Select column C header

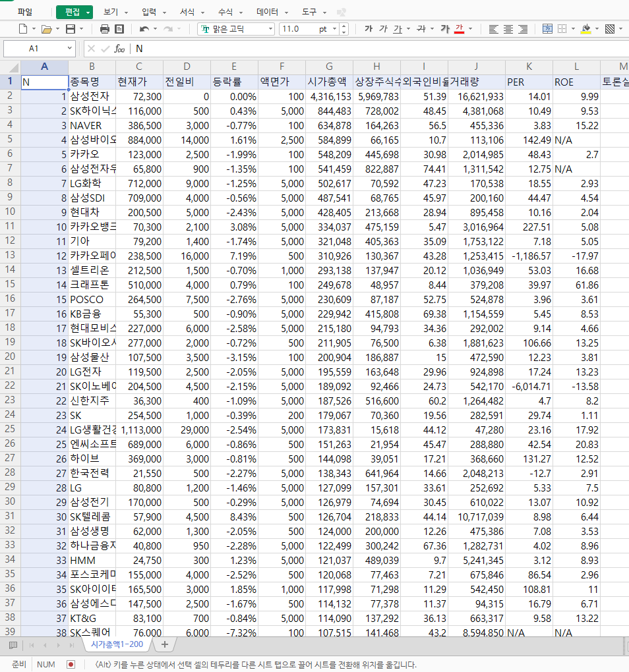(x=139, y=67)
